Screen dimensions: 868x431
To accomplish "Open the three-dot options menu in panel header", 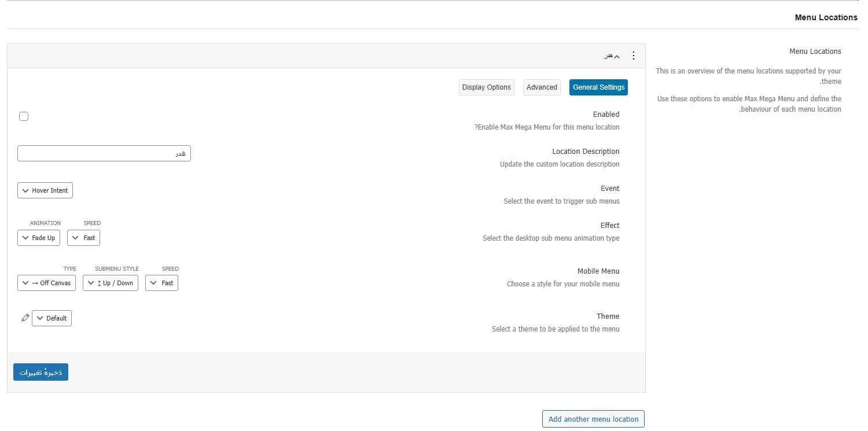I will pos(633,56).
